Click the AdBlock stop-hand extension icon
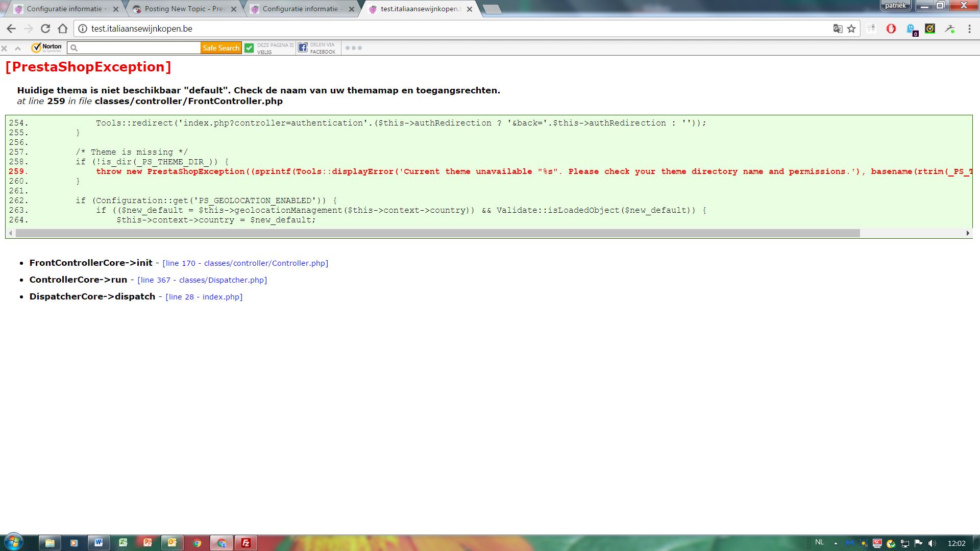Image resolution: width=980 pixels, height=551 pixels. coord(891,29)
